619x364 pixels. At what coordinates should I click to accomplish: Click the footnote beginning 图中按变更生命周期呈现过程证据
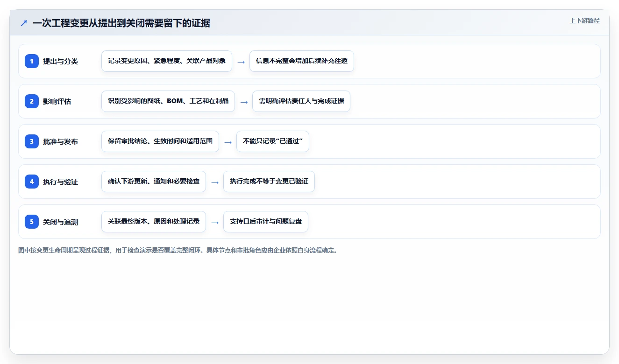pos(178,250)
